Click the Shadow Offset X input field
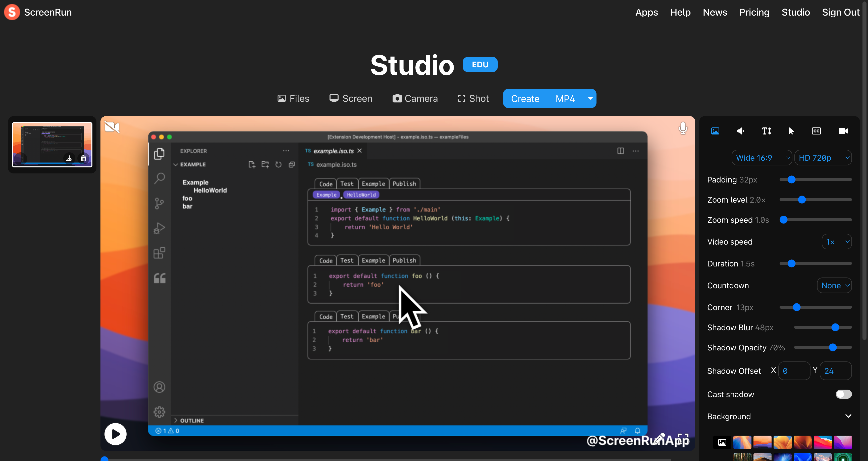Viewport: 868px width, 461px height. [794, 371]
